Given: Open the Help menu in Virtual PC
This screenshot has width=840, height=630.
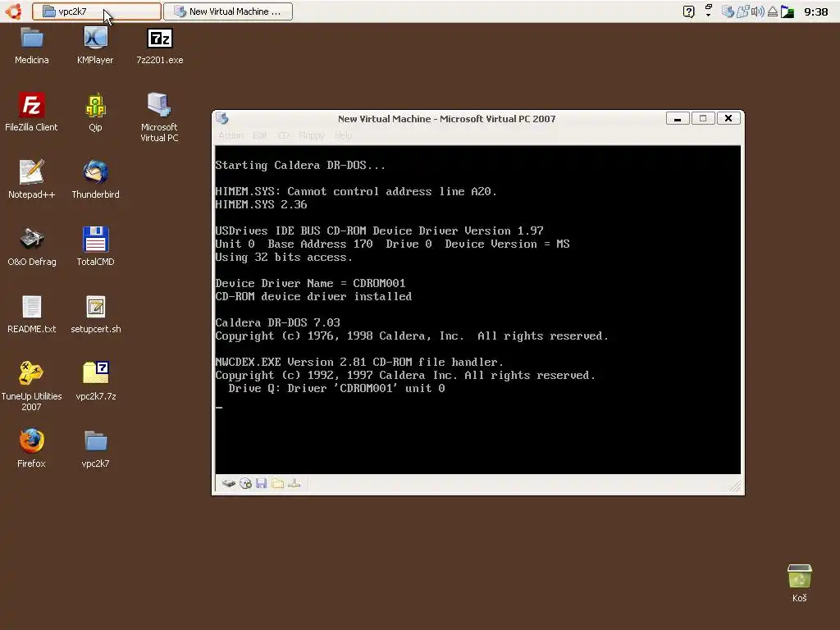Looking at the screenshot, I should 344,135.
